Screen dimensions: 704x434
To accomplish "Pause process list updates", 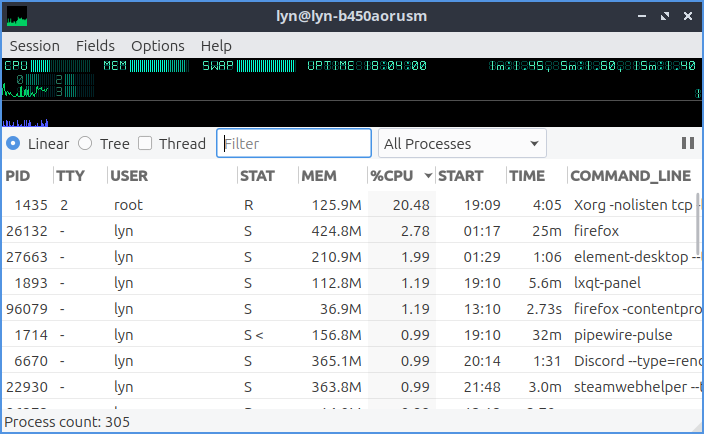I will (688, 144).
